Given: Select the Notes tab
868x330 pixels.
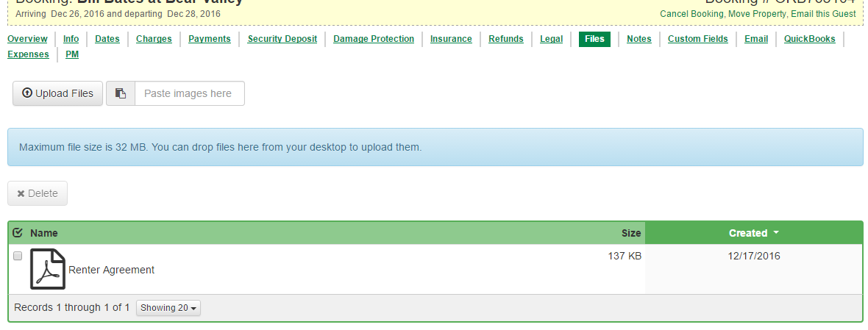Looking at the screenshot, I should [x=638, y=39].
